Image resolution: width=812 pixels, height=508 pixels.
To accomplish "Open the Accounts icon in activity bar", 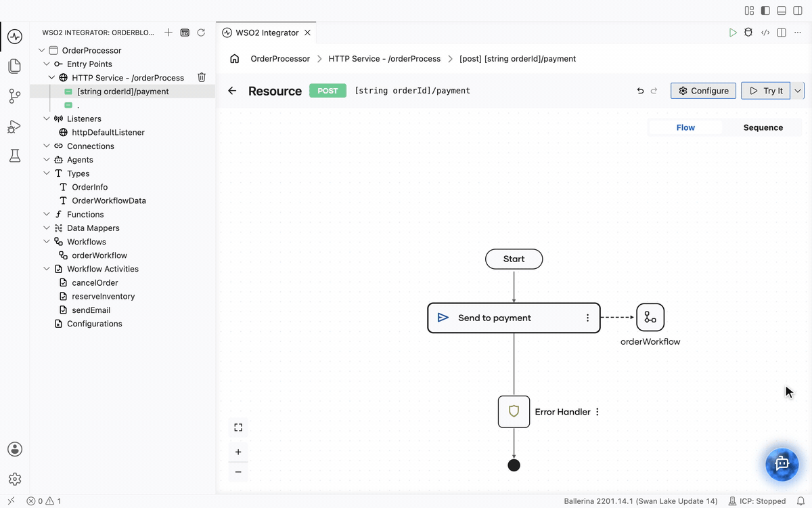I will click(x=15, y=449).
